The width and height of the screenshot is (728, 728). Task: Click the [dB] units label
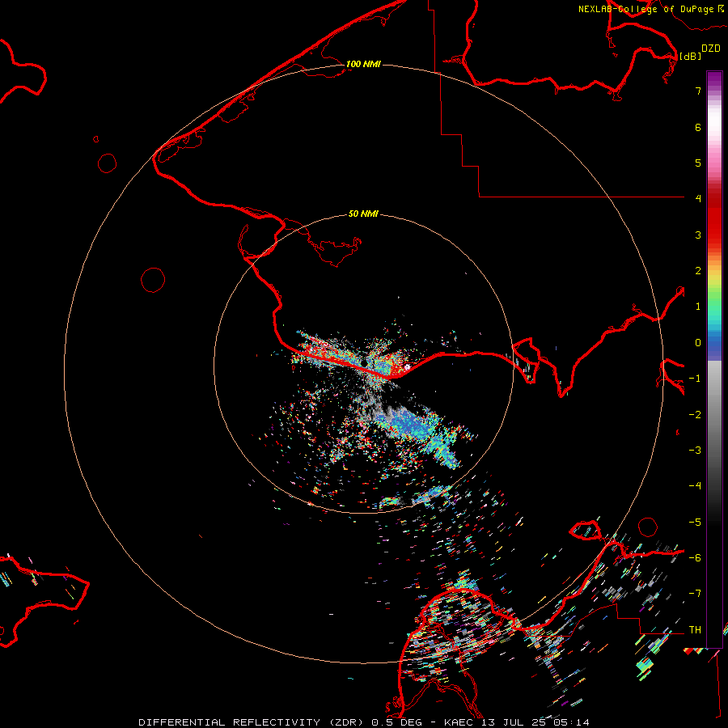tap(691, 56)
